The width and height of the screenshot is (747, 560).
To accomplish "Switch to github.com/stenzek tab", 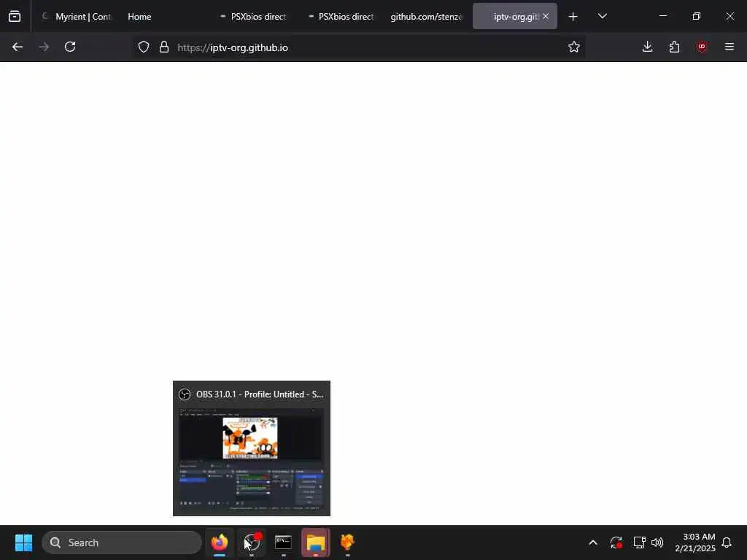I will tap(426, 17).
